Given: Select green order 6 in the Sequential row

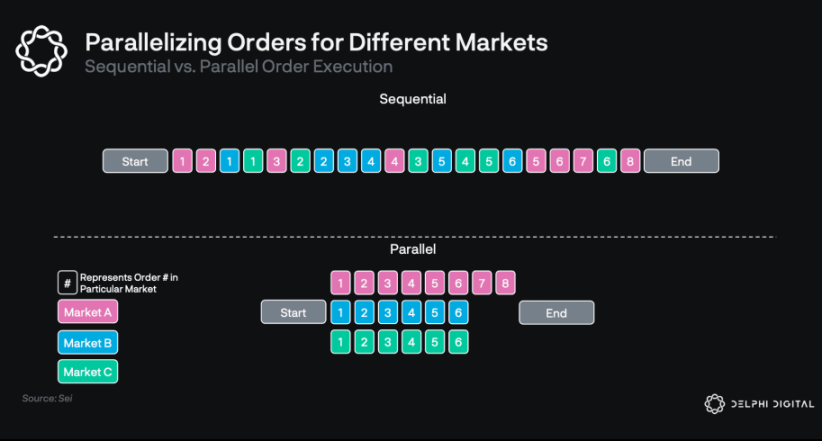Looking at the screenshot, I should (606, 161).
